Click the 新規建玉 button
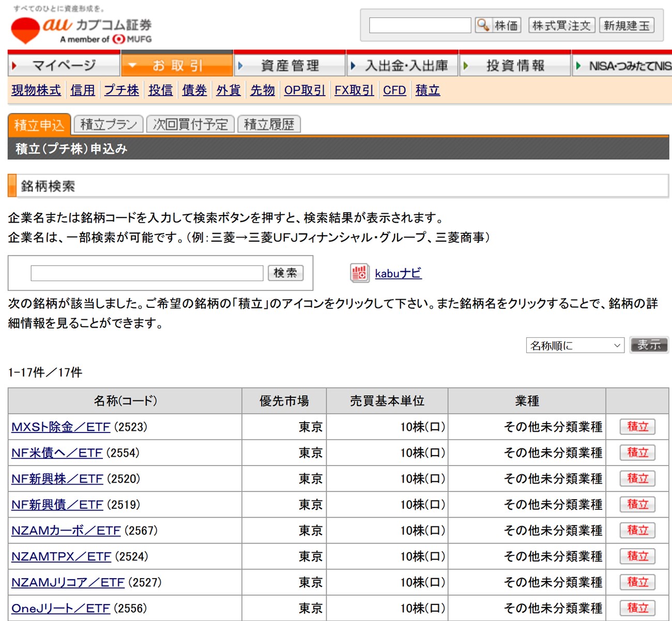The height and width of the screenshot is (621, 672). coord(627,25)
